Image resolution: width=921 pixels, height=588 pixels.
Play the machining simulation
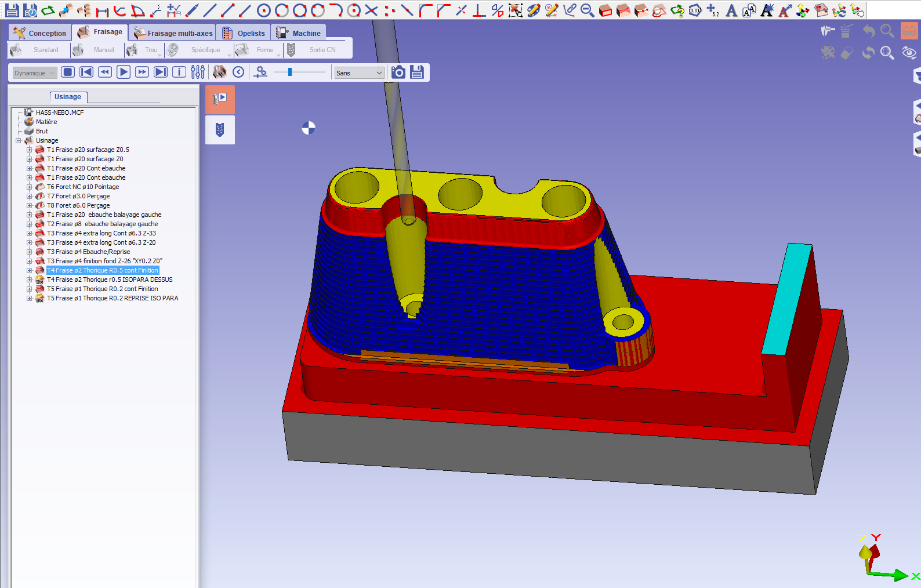[124, 72]
